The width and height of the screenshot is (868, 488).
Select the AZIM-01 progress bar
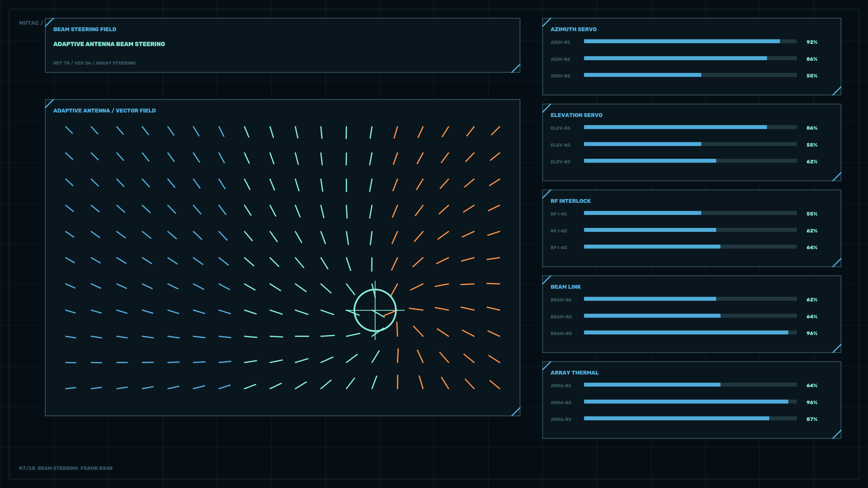point(690,41)
